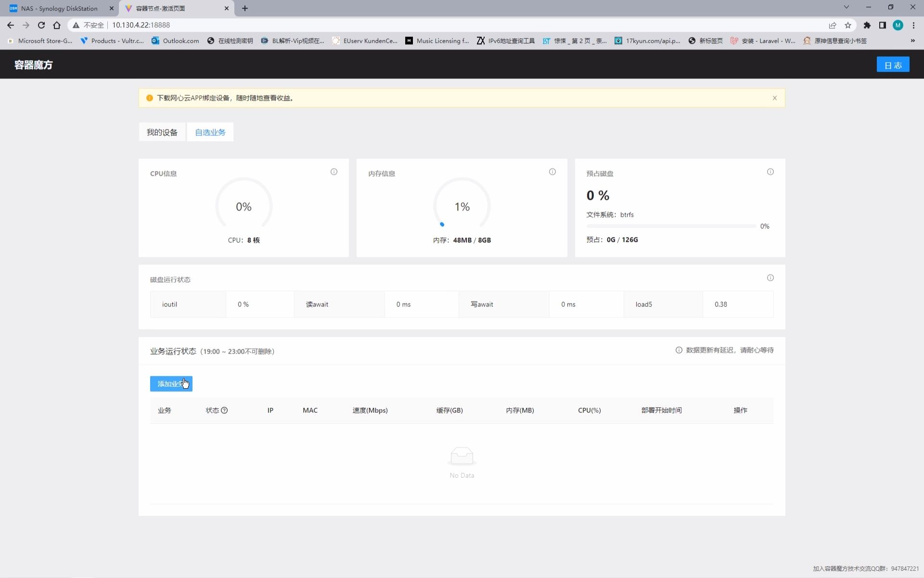Click the 预占: 0G / 126G text
This screenshot has width=924, height=578.
612,240
